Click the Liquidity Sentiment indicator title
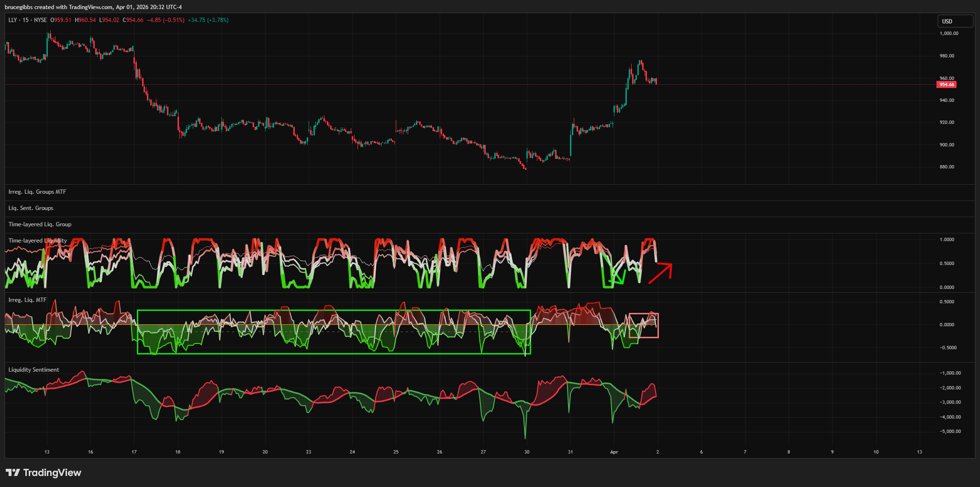Screen dimensions: 980x487 point(33,370)
